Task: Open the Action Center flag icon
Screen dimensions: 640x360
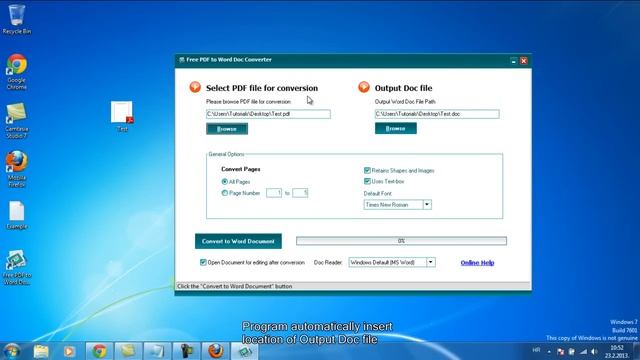Action: point(560,351)
